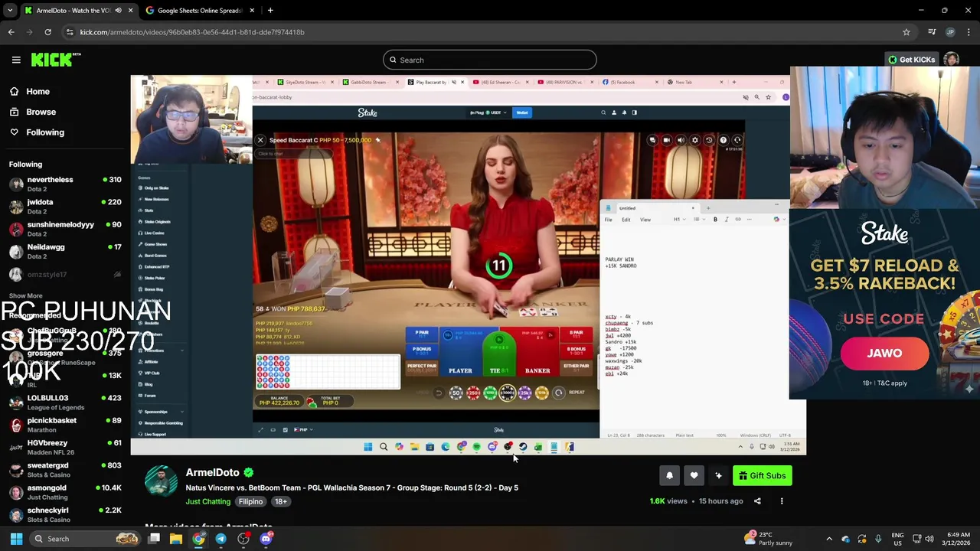The height and width of the screenshot is (551, 980).
Task: Expand the system tray hidden icons
Action: point(829,539)
